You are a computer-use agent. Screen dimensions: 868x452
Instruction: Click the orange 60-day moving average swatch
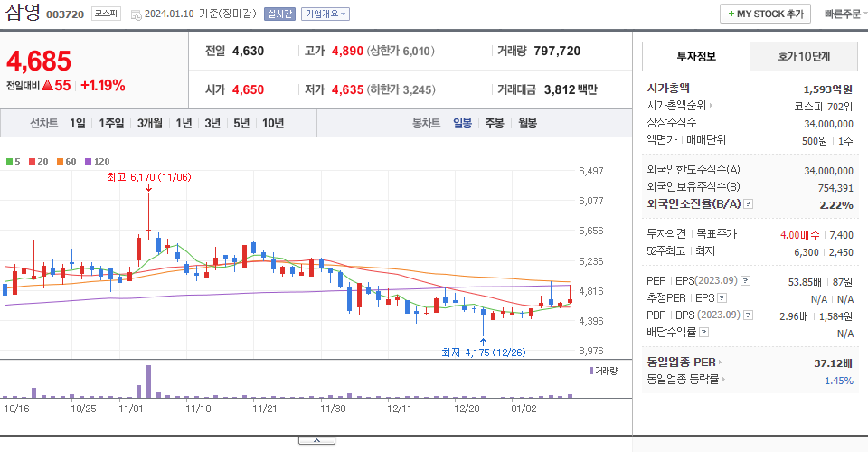click(60, 162)
